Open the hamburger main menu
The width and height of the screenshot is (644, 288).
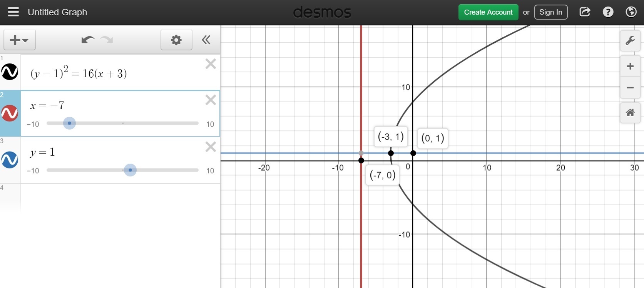pyautogui.click(x=13, y=12)
